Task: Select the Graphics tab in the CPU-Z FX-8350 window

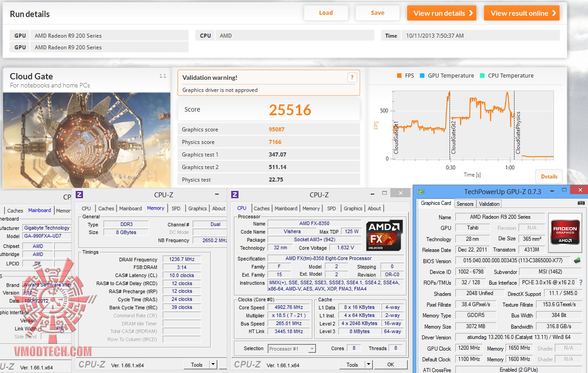Action: (x=353, y=208)
